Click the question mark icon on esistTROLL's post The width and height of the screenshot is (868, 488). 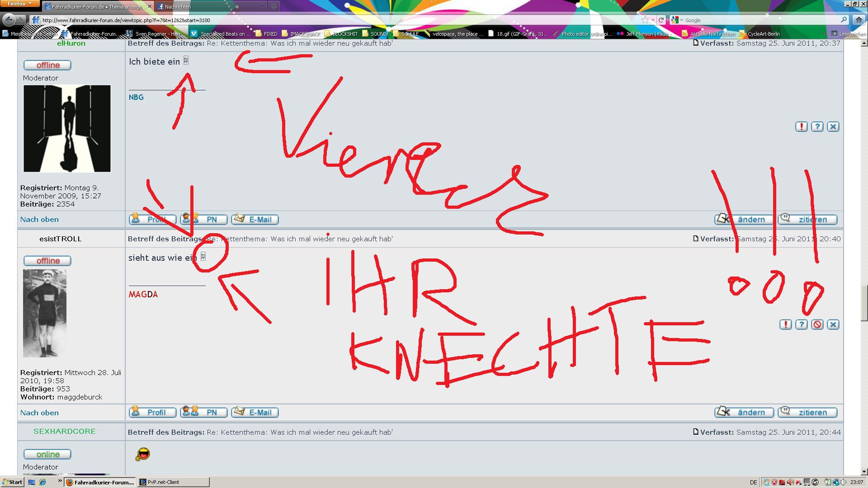pos(801,324)
